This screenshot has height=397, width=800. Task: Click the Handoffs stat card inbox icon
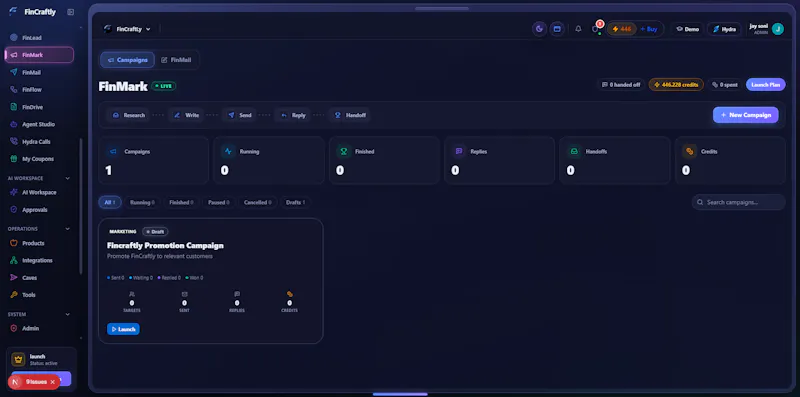point(574,152)
